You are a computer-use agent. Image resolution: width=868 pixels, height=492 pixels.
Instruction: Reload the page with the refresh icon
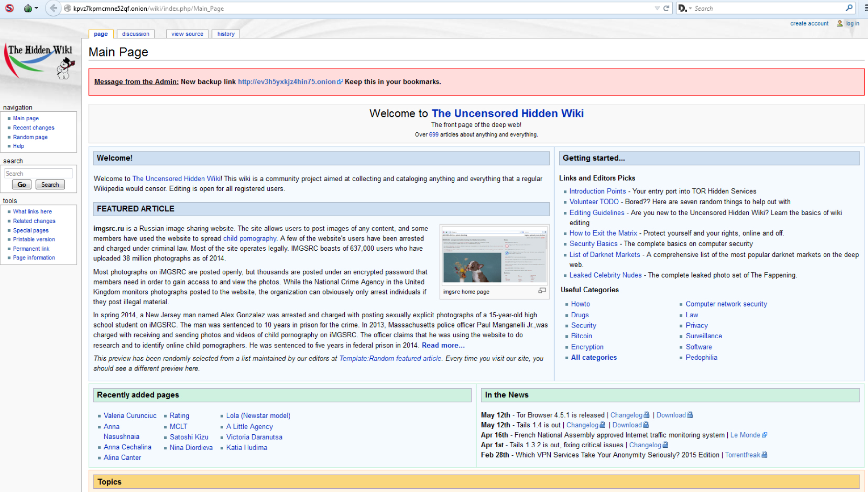click(x=666, y=8)
